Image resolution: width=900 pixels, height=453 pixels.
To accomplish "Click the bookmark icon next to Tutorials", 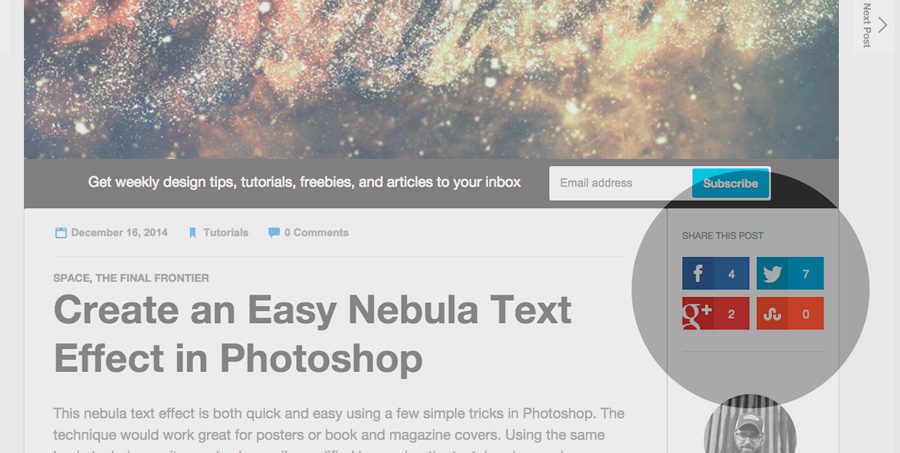I will tap(193, 233).
